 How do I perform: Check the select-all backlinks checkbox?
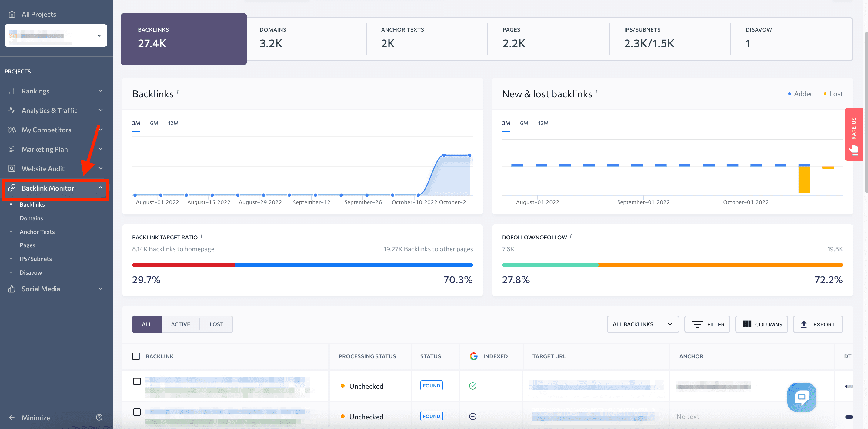(x=136, y=356)
